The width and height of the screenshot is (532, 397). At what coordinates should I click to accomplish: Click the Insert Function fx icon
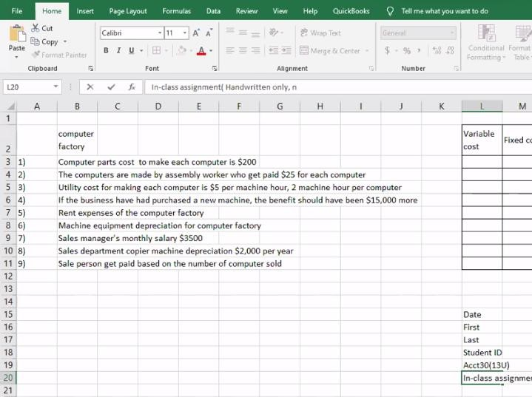pyautogui.click(x=132, y=87)
